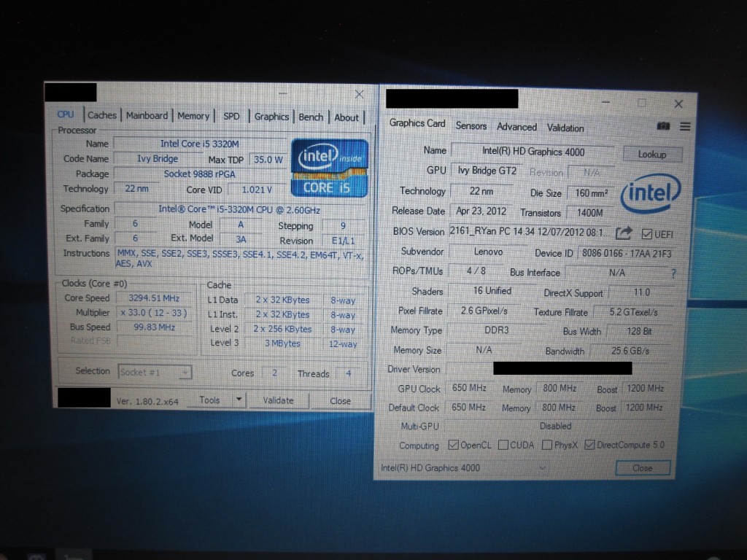Toggle the OpenCL checkbox

[x=453, y=446]
